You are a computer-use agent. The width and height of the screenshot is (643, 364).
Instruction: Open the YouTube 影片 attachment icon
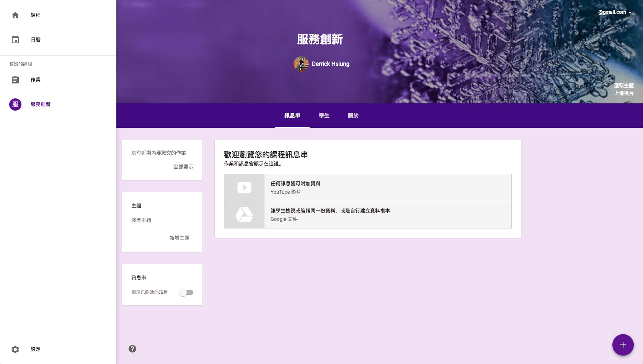244,187
